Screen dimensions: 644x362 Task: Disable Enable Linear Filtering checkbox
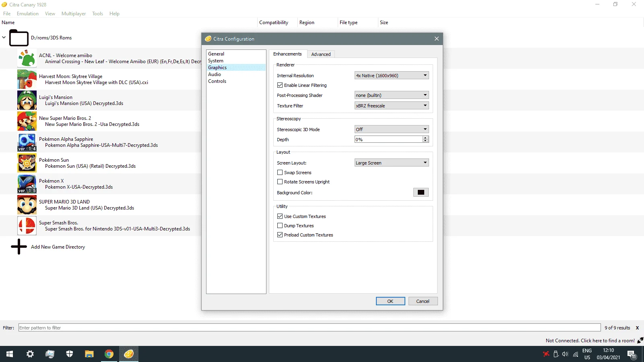click(280, 85)
